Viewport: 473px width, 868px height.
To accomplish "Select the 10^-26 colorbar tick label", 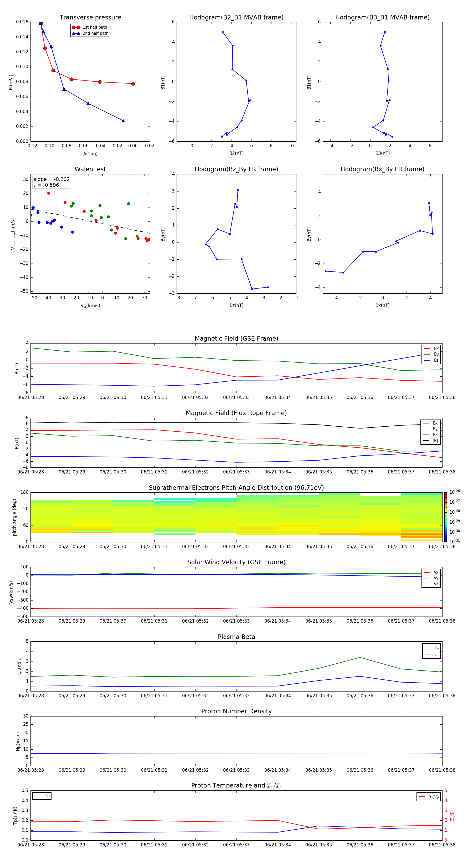I will 455,492.
